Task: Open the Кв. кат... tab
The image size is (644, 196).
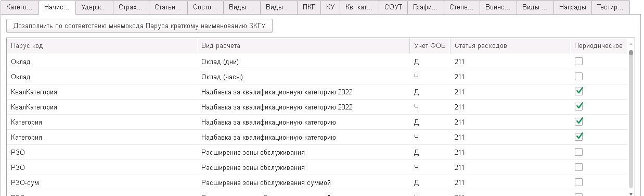Action: 359,7
